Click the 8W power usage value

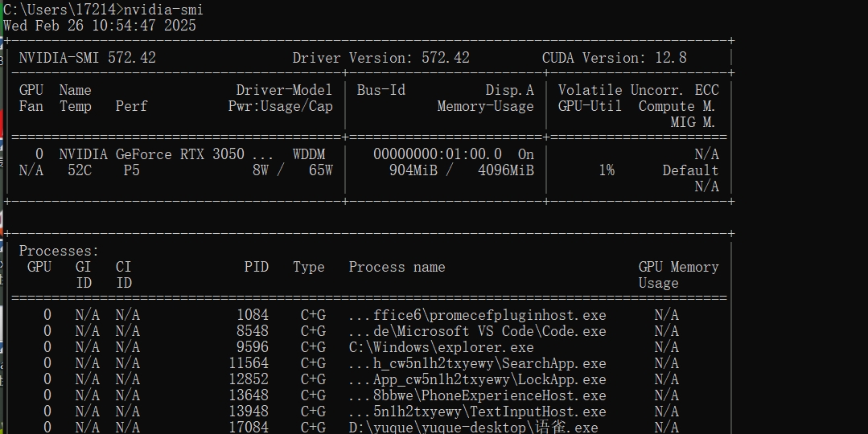click(x=261, y=170)
